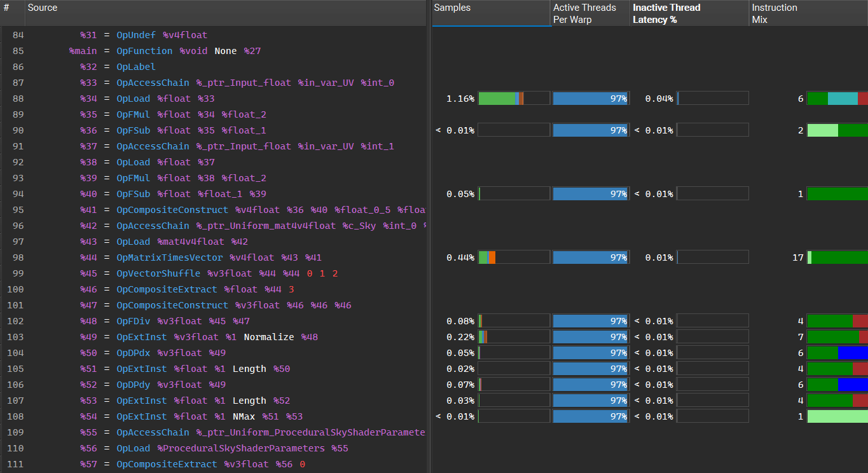Viewport: 868px width, 473px height.
Task: Click the # line number column header
Action: [12, 13]
